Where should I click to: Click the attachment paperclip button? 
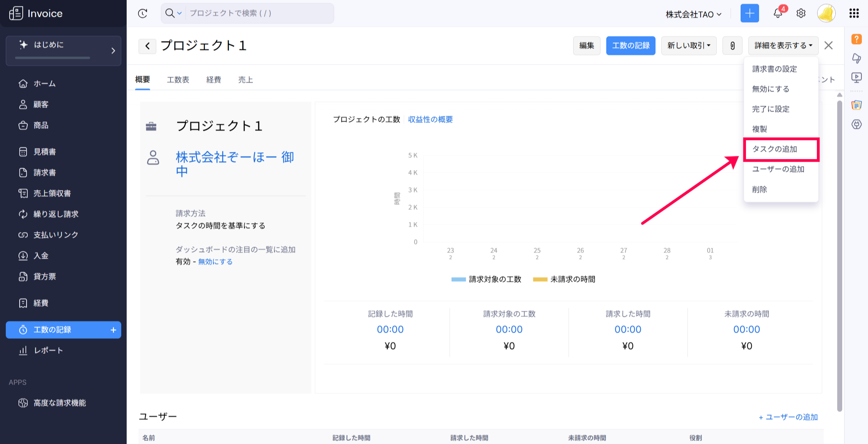click(732, 45)
